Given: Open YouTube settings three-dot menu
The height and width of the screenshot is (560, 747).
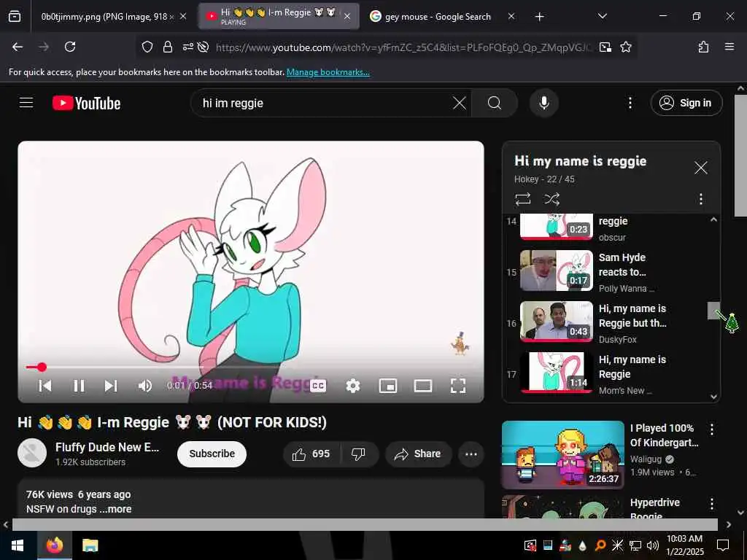Looking at the screenshot, I should coord(630,103).
